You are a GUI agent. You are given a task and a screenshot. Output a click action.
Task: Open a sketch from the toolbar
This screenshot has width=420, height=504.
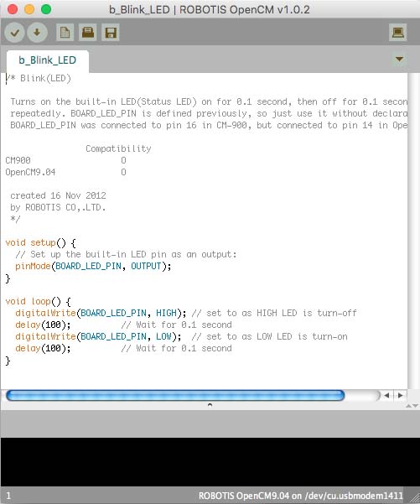click(88, 33)
